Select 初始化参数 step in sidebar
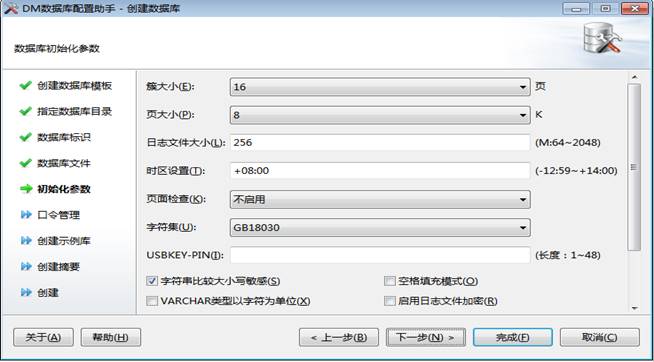 (x=64, y=189)
